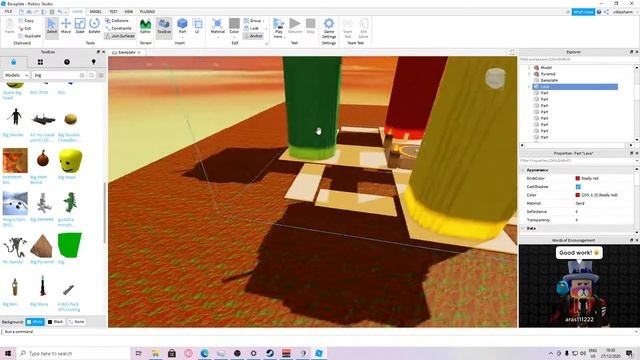Click the Windows taskbar search box
Image resolution: width=640 pixels, height=360 pixels.
(73, 353)
